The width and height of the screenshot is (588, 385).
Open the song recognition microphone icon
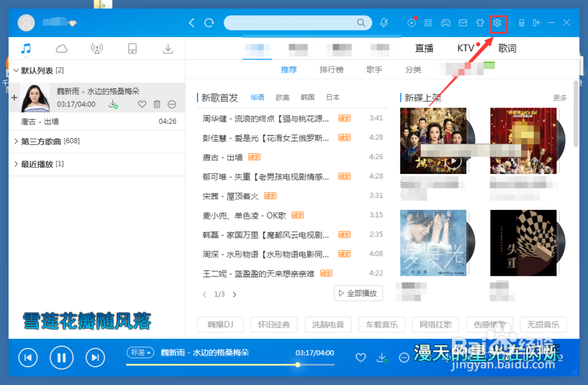383,23
